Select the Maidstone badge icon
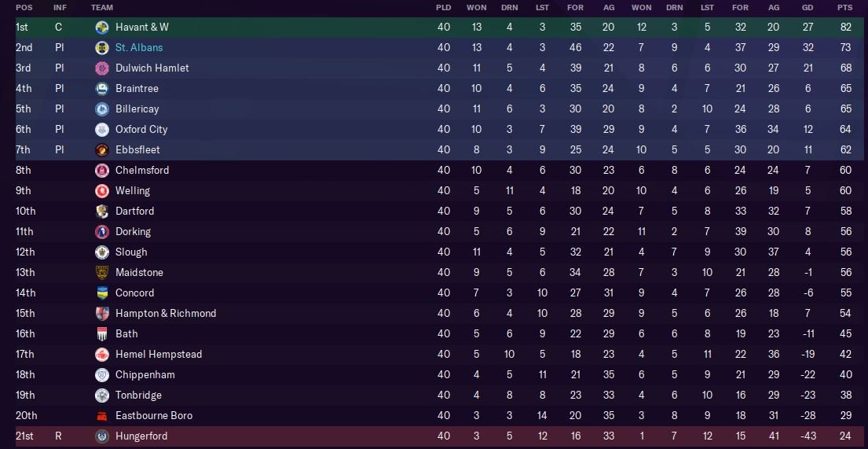The image size is (868, 449). click(102, 273)
